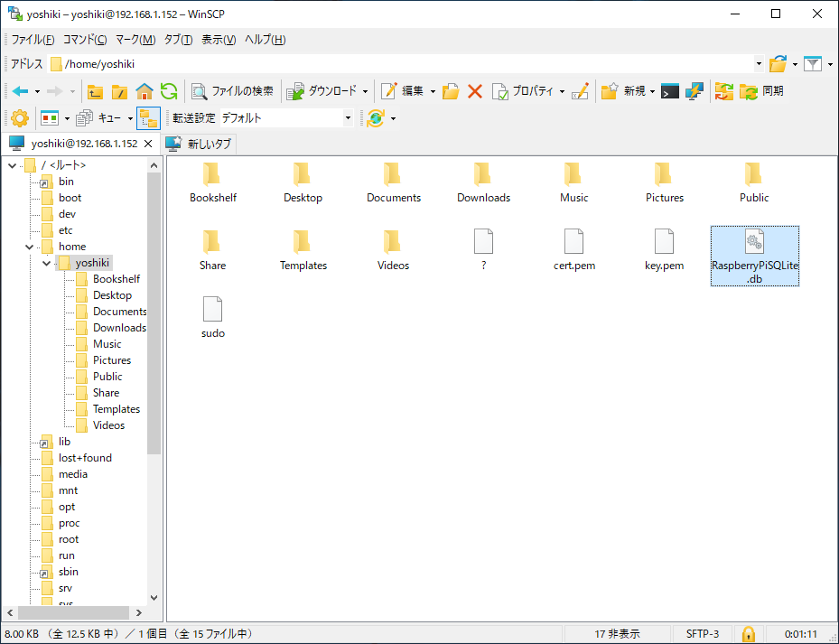Click the Edit (編集) button
The height and width of the screenshot is (644, 839).
coord(402,91)
